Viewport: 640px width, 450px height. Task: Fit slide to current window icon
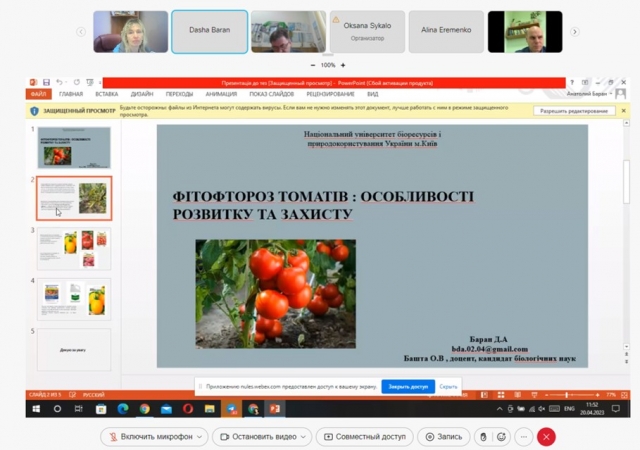click(x=624, y=395)
